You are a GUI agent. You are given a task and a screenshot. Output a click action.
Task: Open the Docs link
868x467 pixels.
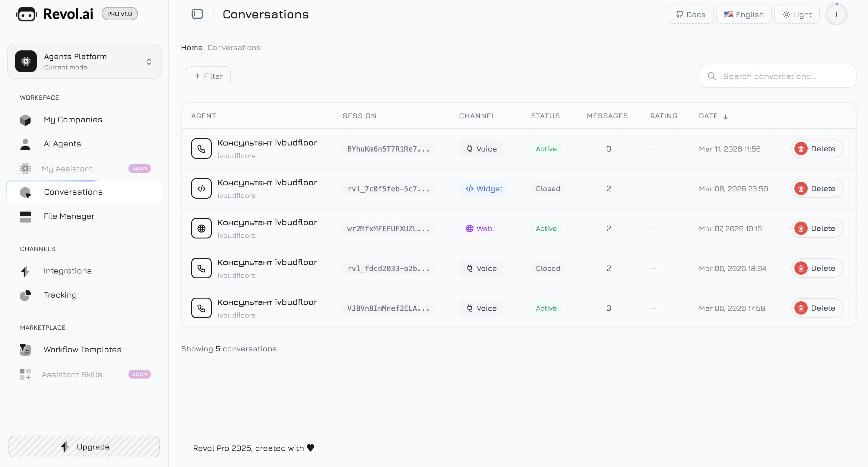[690, 14]
